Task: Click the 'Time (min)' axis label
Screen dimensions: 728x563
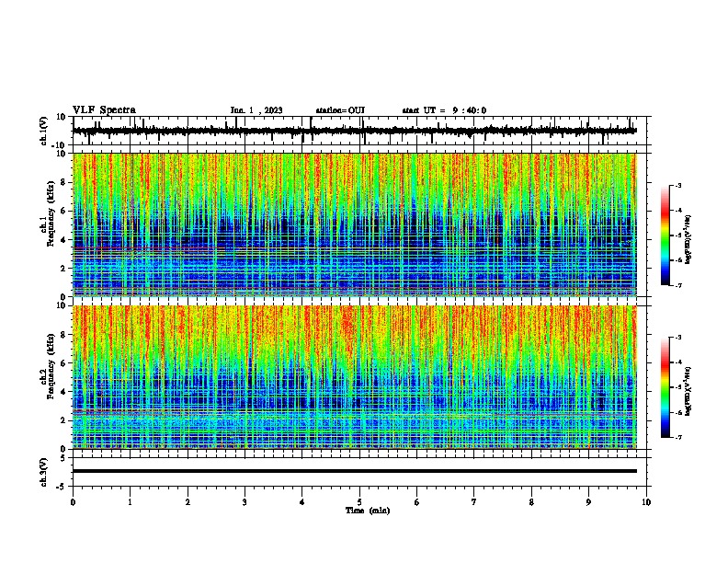Action: [368, 511]
